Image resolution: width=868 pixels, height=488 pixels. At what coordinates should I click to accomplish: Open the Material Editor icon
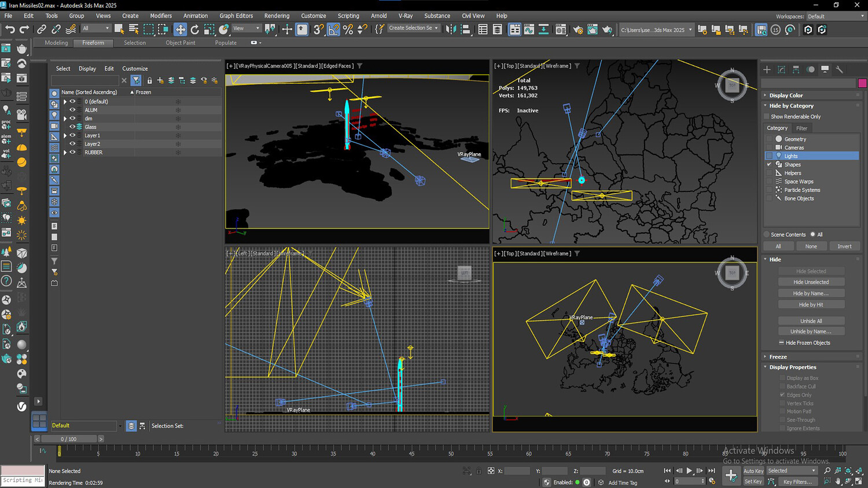[561, 29]
